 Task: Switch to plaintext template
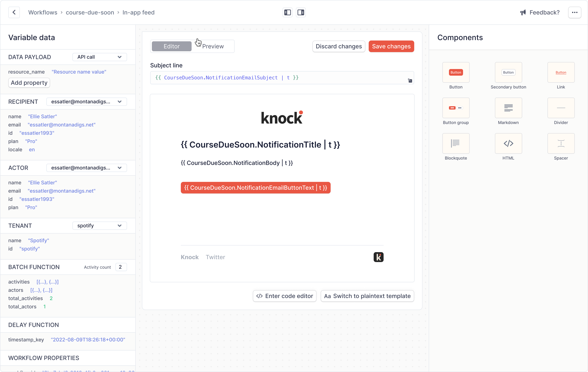pyautogui.click(x=367, y=296)
